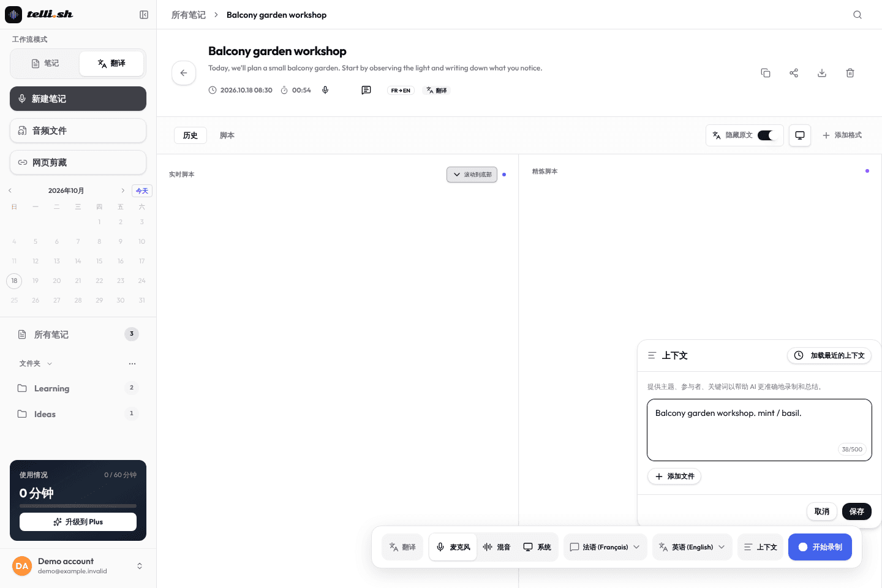Select 混音 as audio source
The height and width of the screenshot is (588, 882).
(497, 547)
